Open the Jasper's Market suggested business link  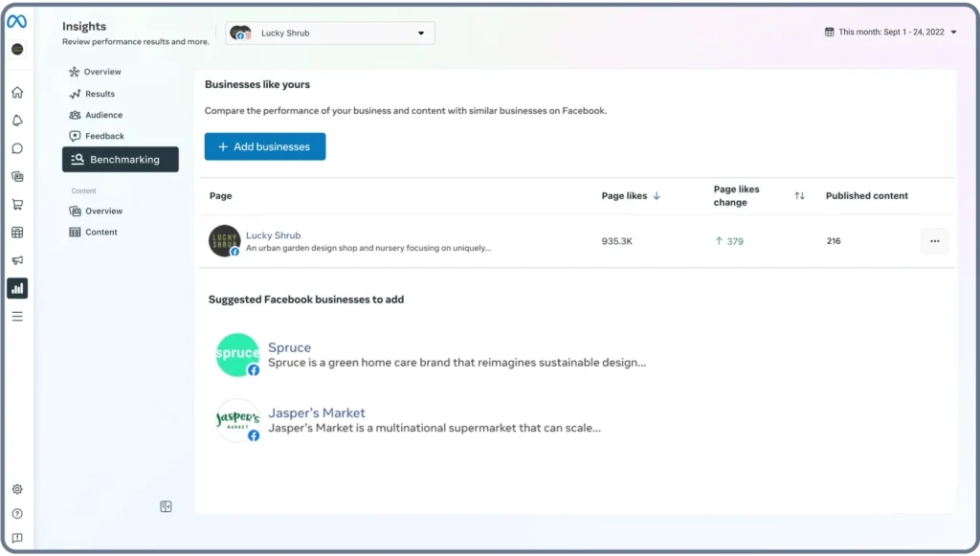click(317, 413)
